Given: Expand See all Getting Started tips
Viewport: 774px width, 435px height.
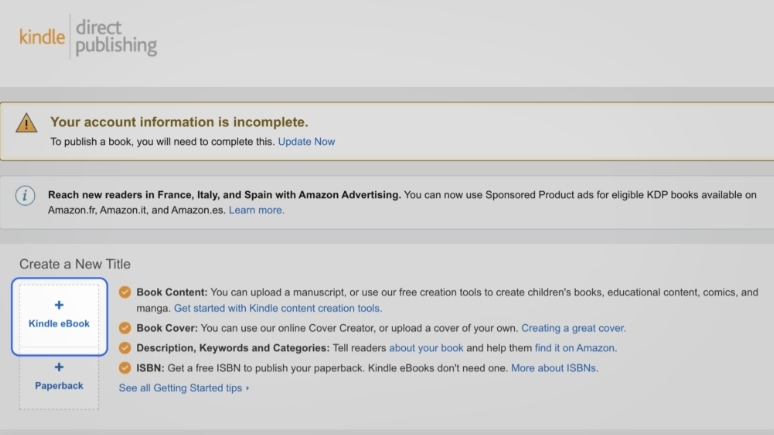Looking at the screenshot, I should [x=183, y=388].
